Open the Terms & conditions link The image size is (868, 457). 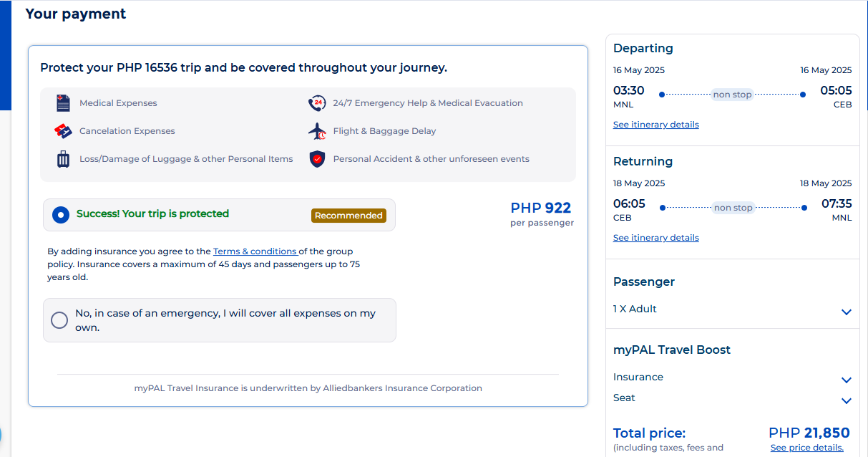(x=255, y=251)
